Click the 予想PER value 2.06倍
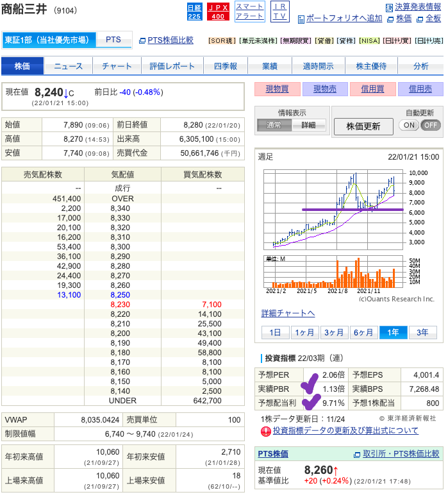Image resolution: width=448 pixels, height=497 pixels. click(334, 375)
